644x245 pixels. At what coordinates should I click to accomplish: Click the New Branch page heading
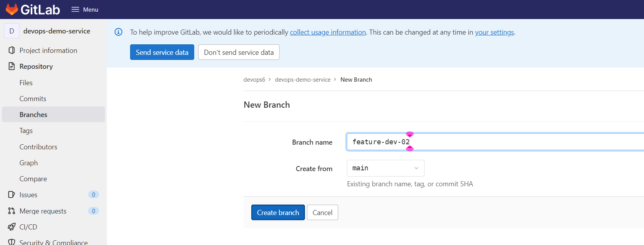tap(267, 105)
